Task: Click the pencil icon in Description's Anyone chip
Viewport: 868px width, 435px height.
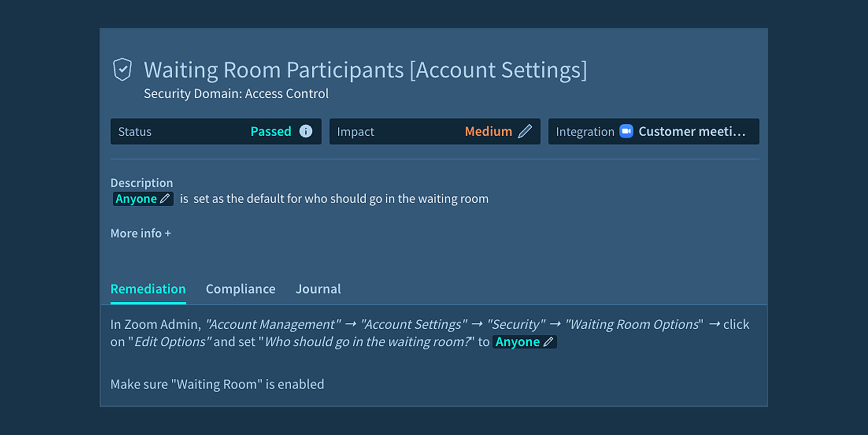Action: (165, 198)
